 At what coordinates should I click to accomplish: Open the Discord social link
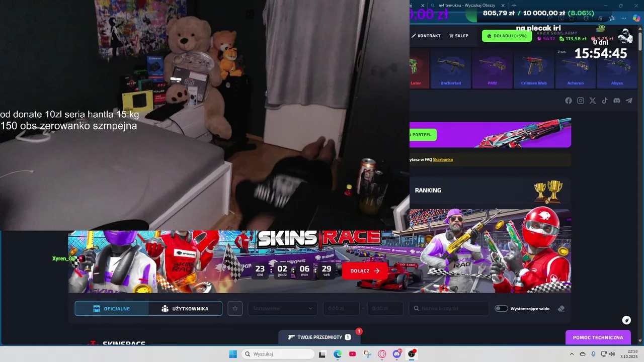pos(617,101)
